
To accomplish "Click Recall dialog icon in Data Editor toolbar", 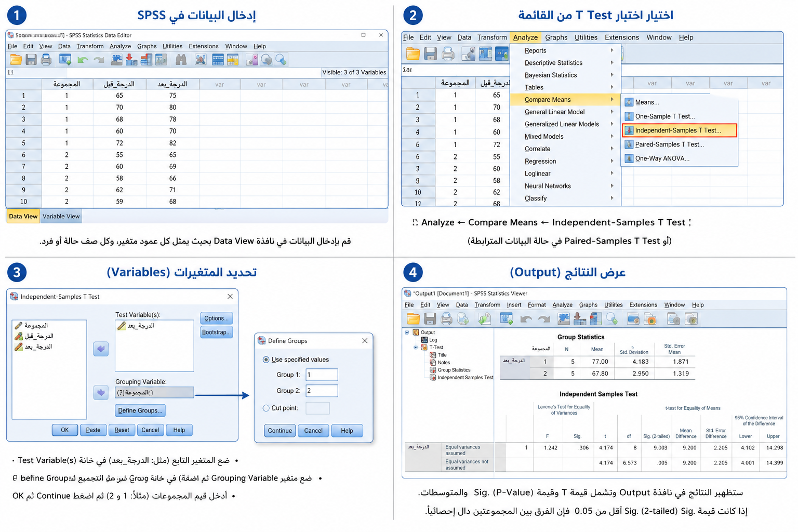I will coord(65,60).
